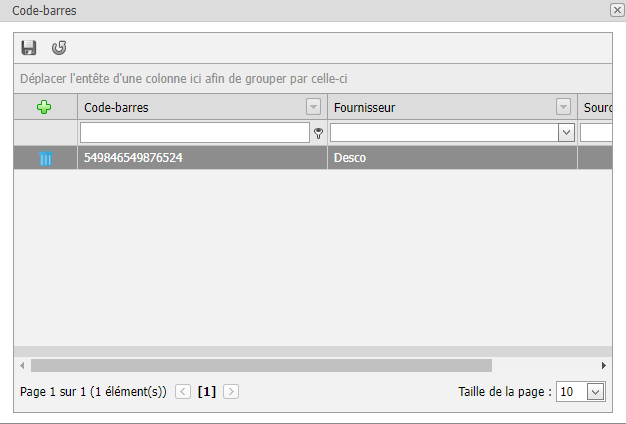Image resolution: width=626 pixels, height=424 pixels.
Task: Open the Code-barres column header filter dropdown
Action: tap(313, 107)
